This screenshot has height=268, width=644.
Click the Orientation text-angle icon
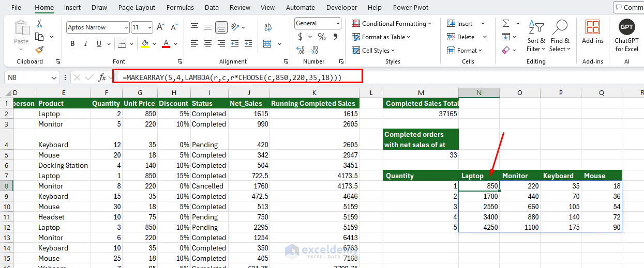(235, 27)
